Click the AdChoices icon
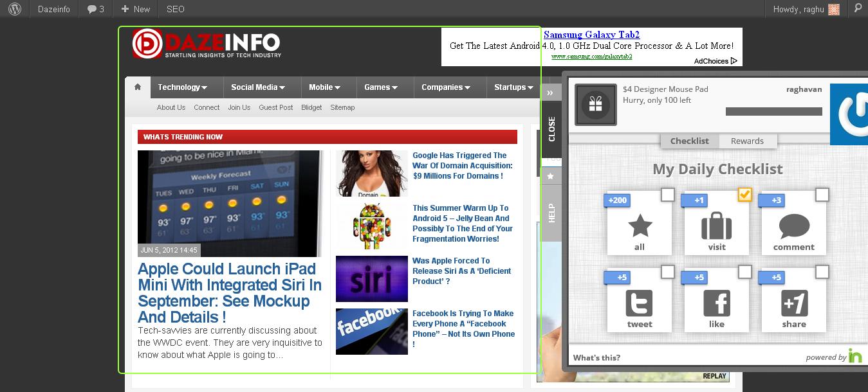Viewport: 868px width, 392px height. tap(734, 61)
